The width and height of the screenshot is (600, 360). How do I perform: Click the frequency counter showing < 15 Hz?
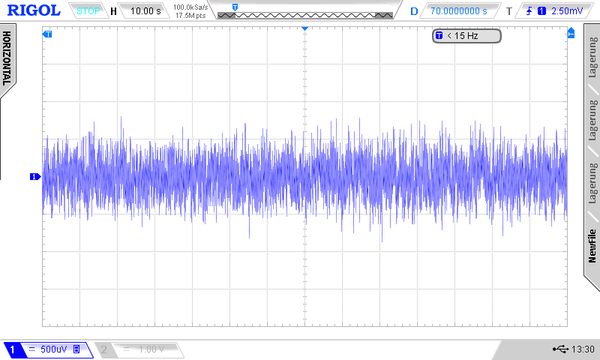pyautogui.click(x=466, y=36)
